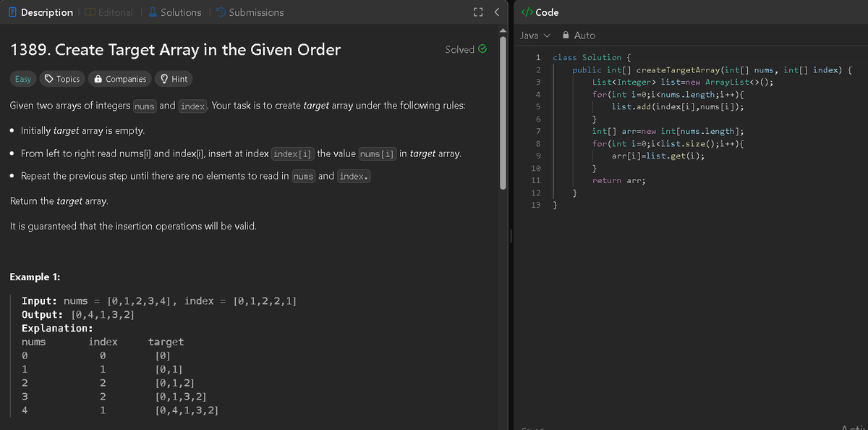Click line number 7 in the editor
This screenshot has width=868, height=430.
coord(538,131)
